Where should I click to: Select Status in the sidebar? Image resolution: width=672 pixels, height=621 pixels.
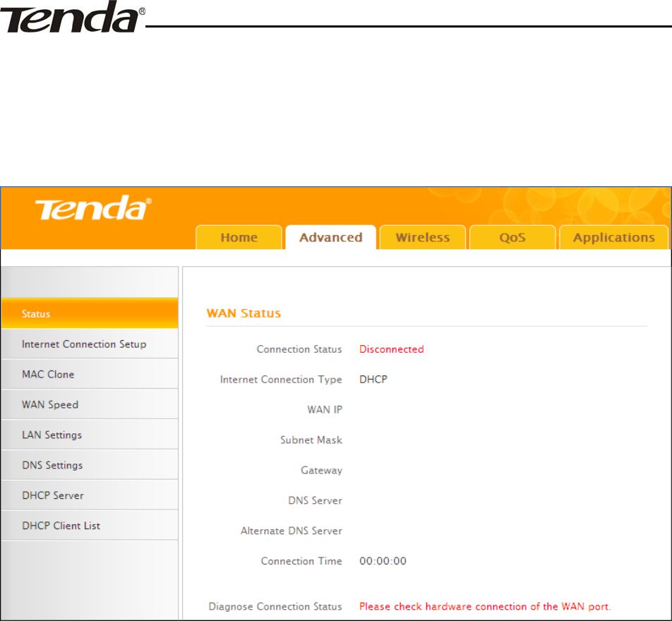click(90, 313)
